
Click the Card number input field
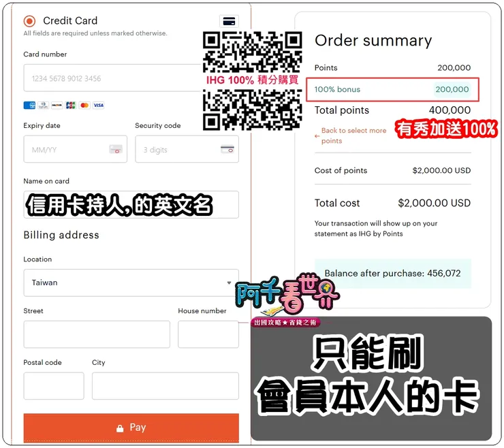112,78
